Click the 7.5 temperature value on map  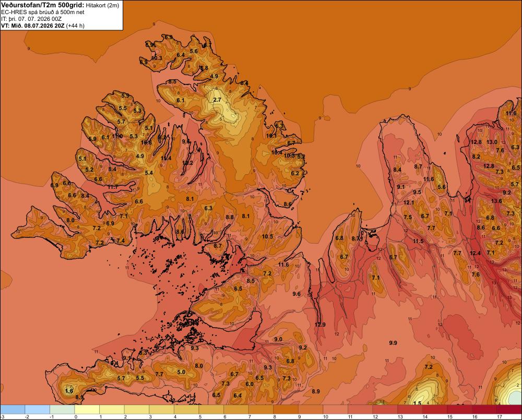click(x=408, y=217)
